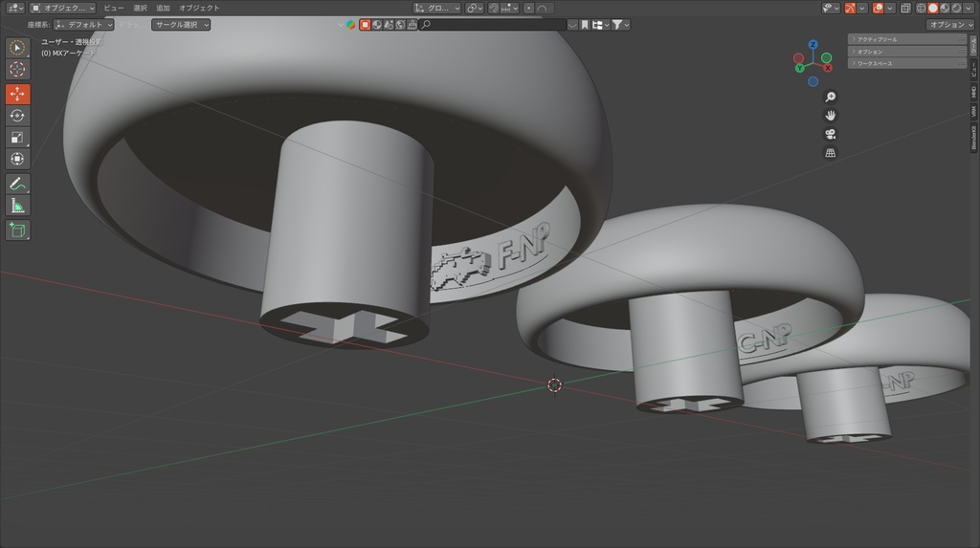
Task: Open the hierarchy view dropdown
Action: (x=601, y=24)
